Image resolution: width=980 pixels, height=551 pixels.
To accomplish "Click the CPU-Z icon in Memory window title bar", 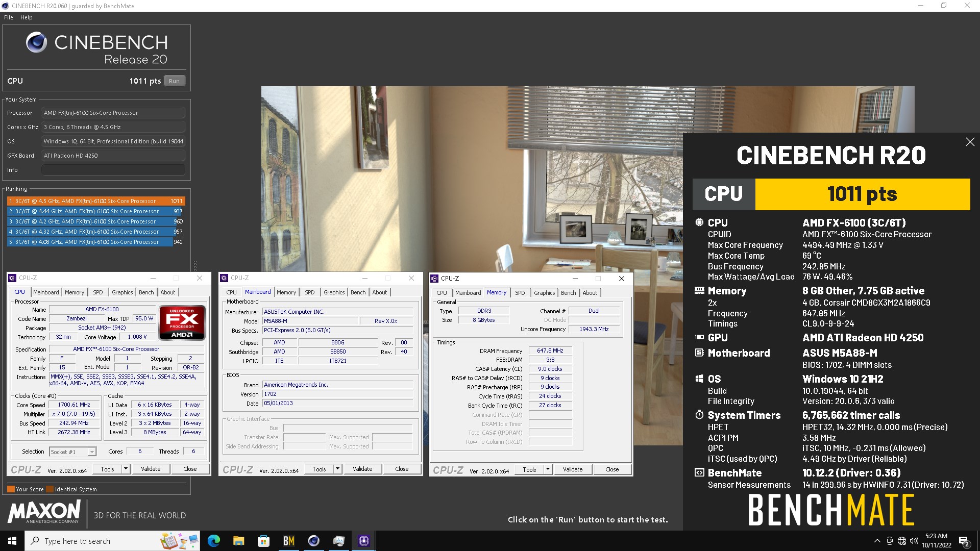I will (x=435, y=279).
